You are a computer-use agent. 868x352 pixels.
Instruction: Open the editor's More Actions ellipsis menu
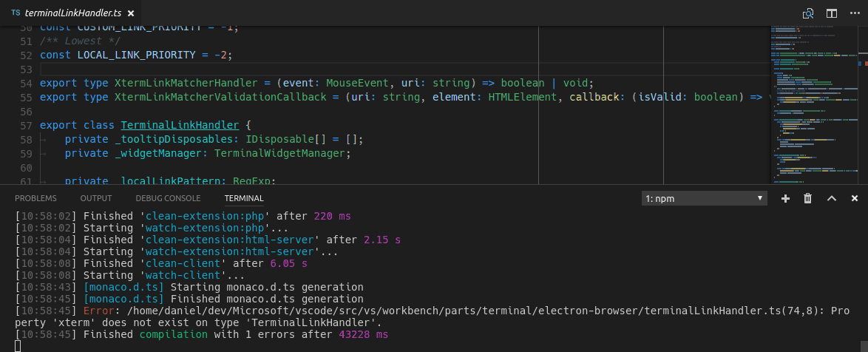tap(855, 13)
